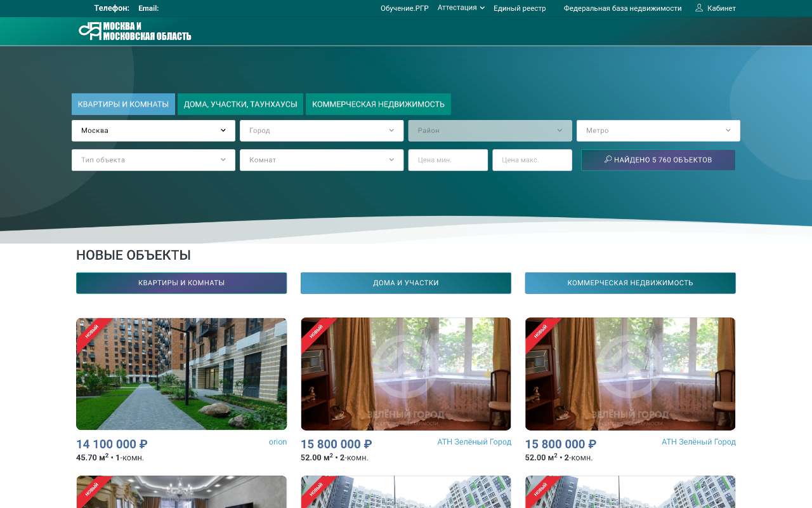Viewport: 812px width, 508px height.
Task: Click the Цена макс. input field
Action: 532,160
